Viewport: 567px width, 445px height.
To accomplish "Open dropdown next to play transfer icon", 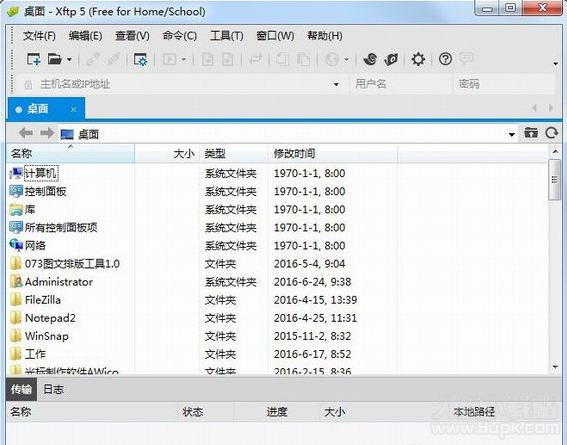I will (x=184, y=59).
